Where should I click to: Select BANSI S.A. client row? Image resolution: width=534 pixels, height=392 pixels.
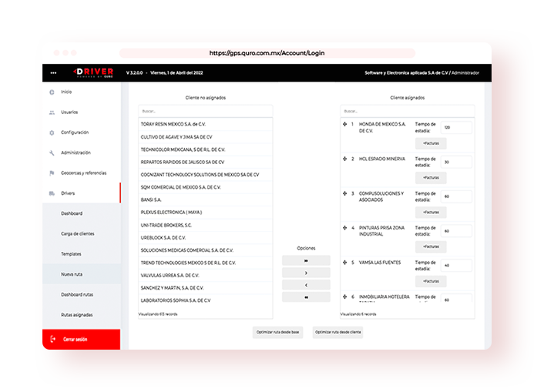tap(206, 200)
